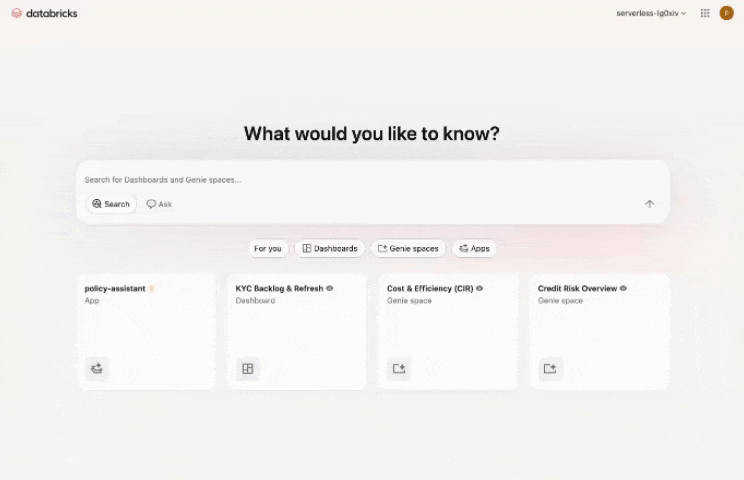Screen dimensions: 744x480
Task: Click the Genie icon in Cost & Efficiency card
Action: tap(399, 369)
